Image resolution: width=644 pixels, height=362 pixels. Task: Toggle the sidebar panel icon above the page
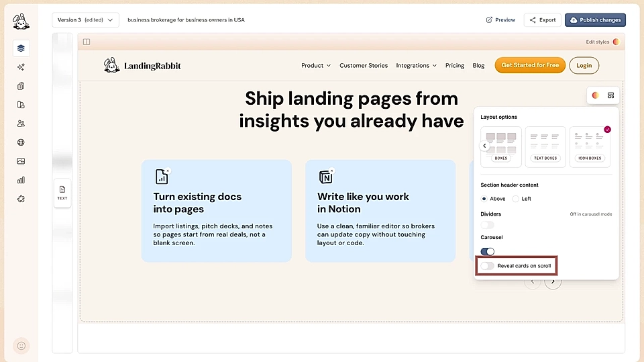point(87,42)
